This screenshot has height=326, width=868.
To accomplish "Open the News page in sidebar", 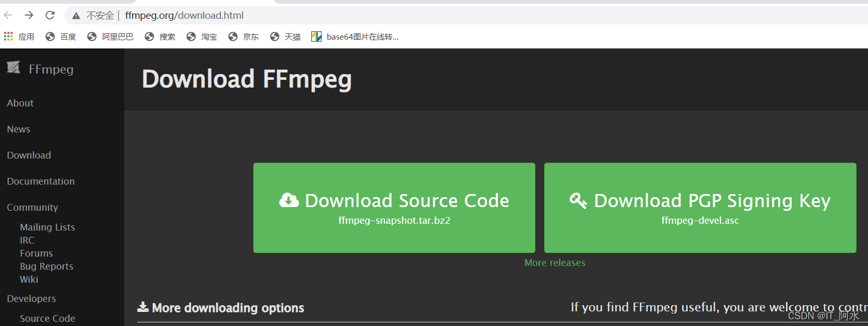I will [x=19, y=129].
